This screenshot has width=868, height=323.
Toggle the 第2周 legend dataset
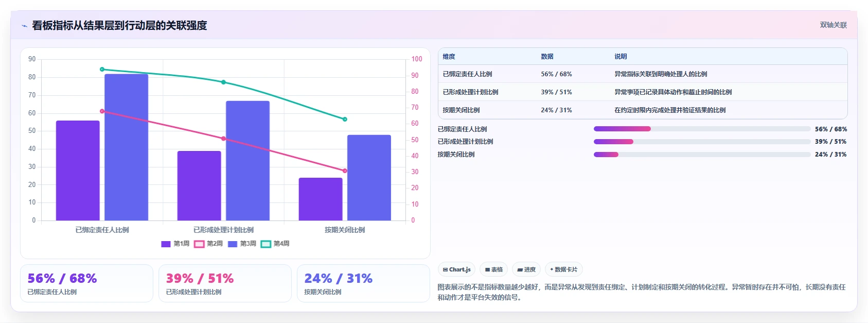coord(208,244)
